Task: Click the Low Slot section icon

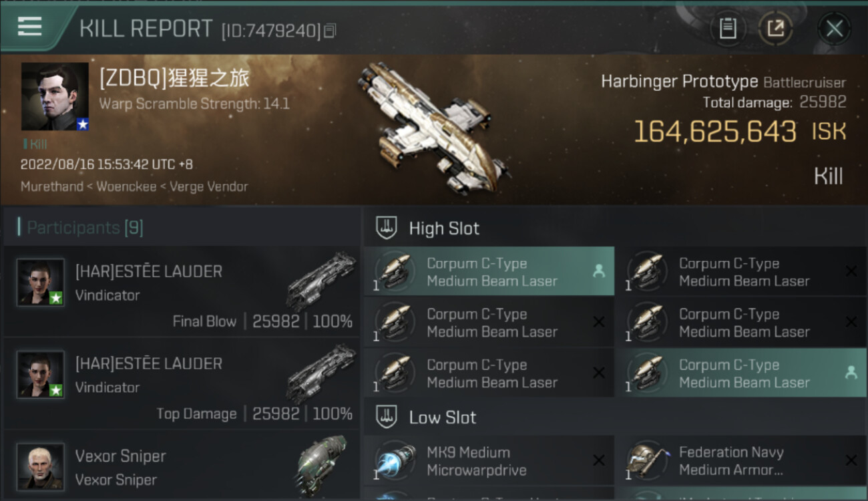Action: (386, 417)
